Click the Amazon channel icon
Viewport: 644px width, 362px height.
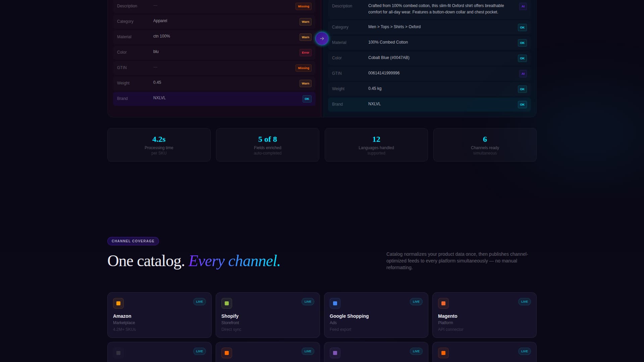coord(118,303)
